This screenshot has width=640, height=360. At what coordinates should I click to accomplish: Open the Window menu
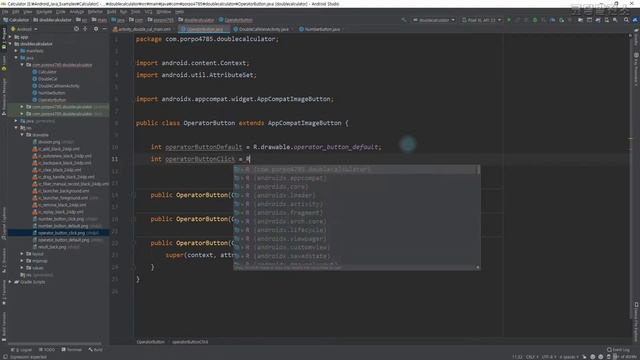click(x=163, y=12)
